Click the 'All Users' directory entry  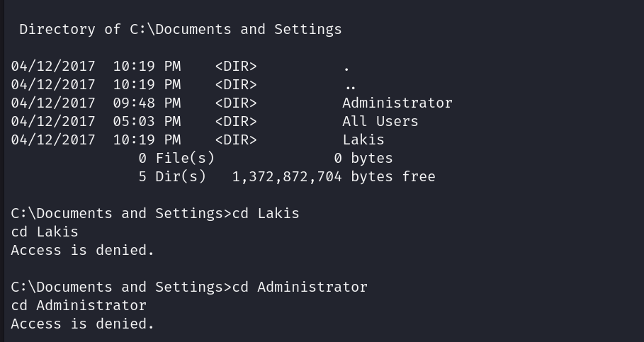click(380, 121)
